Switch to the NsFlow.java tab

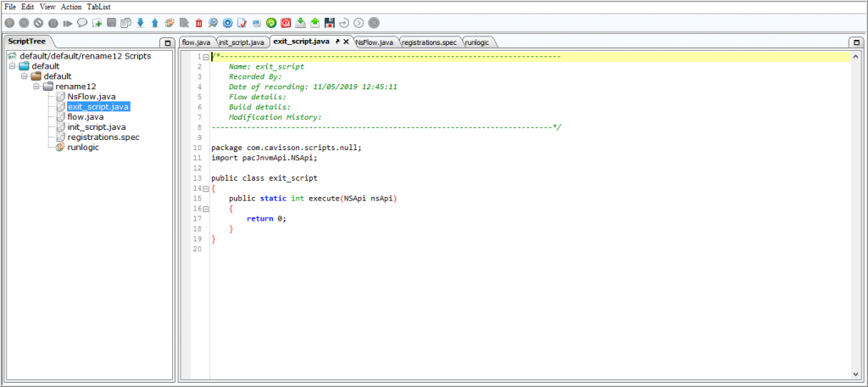tap(375, 42)
